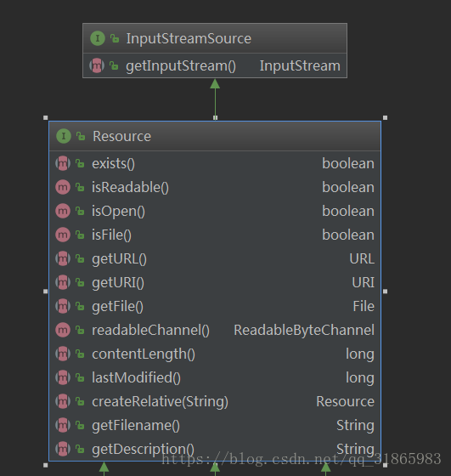Viewport: 451px width, 476px height.
Task: Click the InputStreamSource interface icon
Action: coord(98,38)
